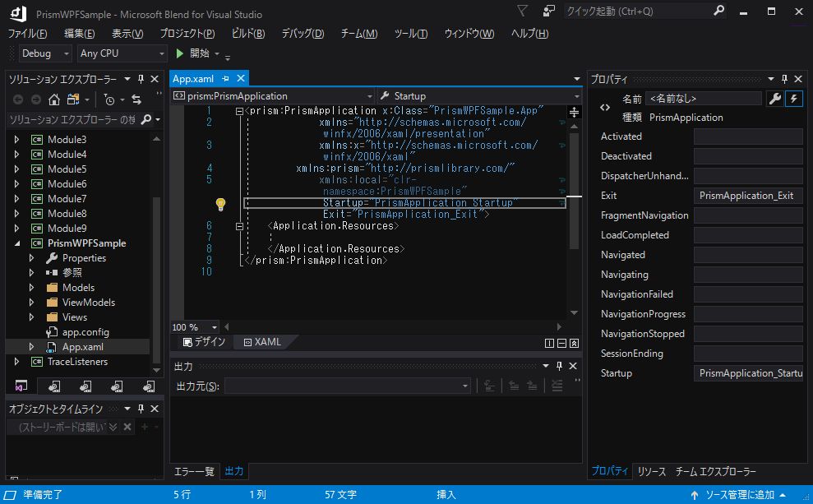Click the Solution Explorer search field
The image size is (813, 504).
click(x=73, y=120)
